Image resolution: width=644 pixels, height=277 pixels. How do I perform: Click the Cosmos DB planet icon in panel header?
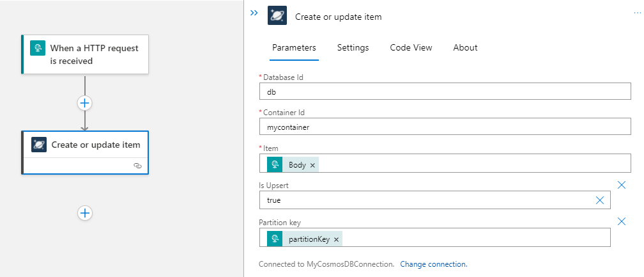point(277,15)
